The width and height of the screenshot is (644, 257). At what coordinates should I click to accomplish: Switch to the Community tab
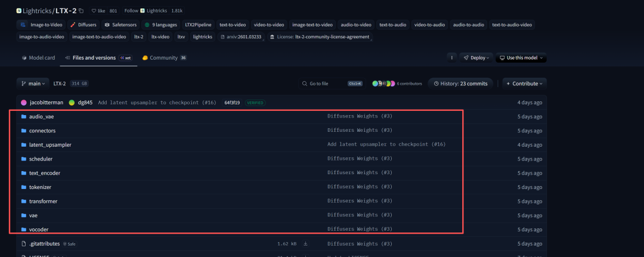[x=164, y=58]
